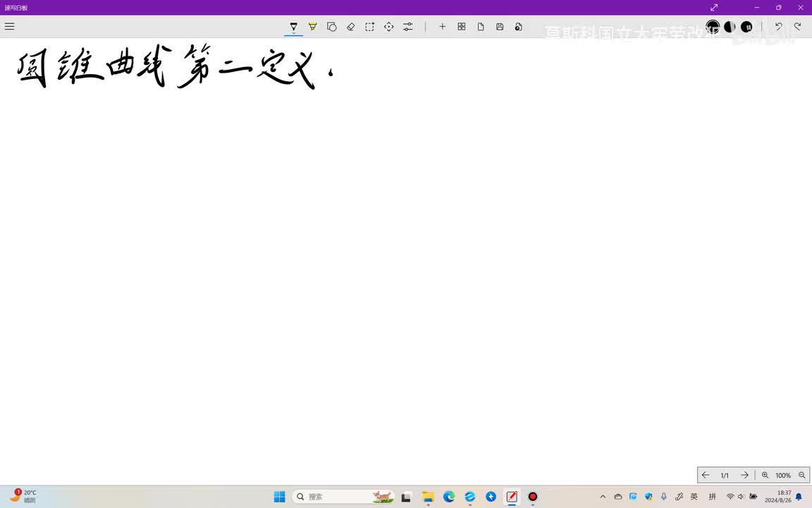Image resolution: width=812 pixels, height=508 pixels.
Task: Select the black pen tool
Action: click(x=294, y=26)
